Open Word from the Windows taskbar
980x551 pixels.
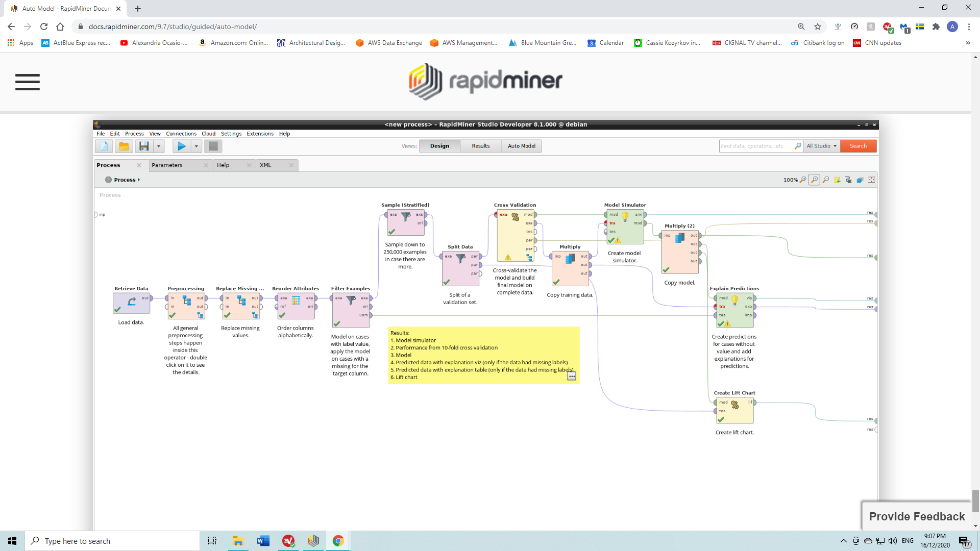click(x=263, y=541)
